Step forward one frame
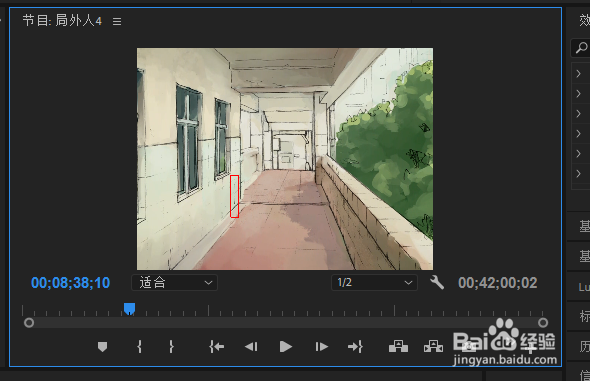Viewport: 590px width, 381px height. point(321,346)
